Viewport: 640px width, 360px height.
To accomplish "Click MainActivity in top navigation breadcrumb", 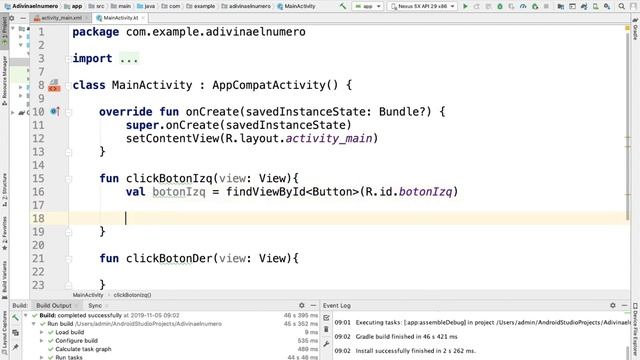I will (296, 6).
